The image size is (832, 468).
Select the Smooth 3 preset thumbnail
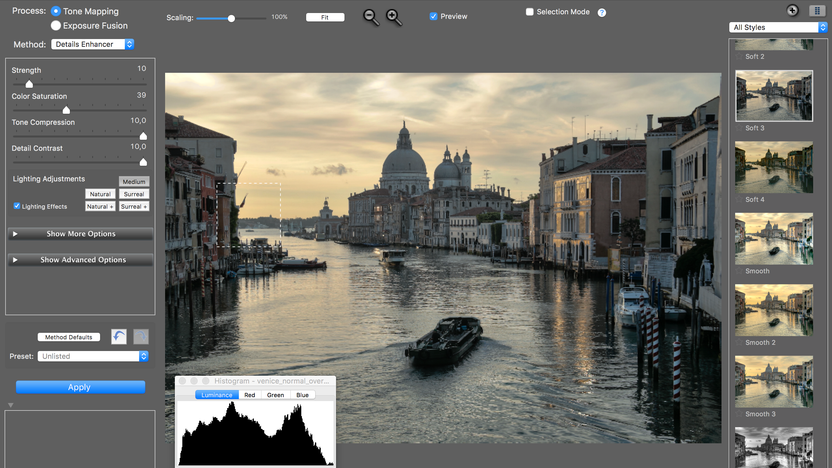pos(774,382)
